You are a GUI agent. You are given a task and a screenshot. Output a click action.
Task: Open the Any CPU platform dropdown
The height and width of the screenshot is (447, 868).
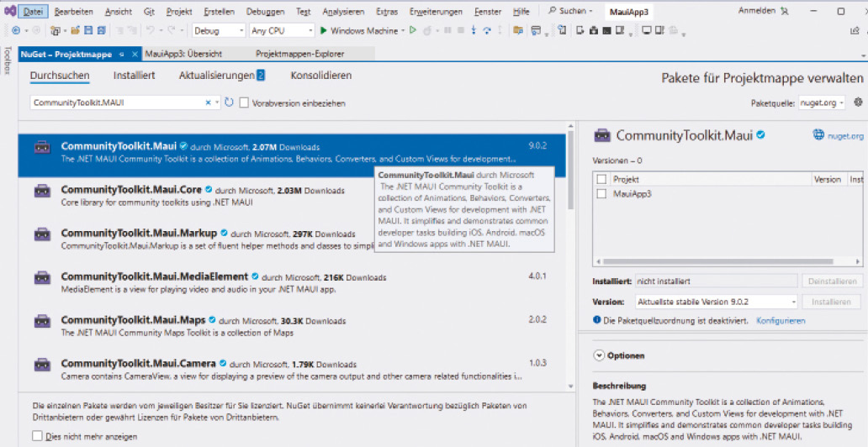pyautogui.click(x=283, y=31)
